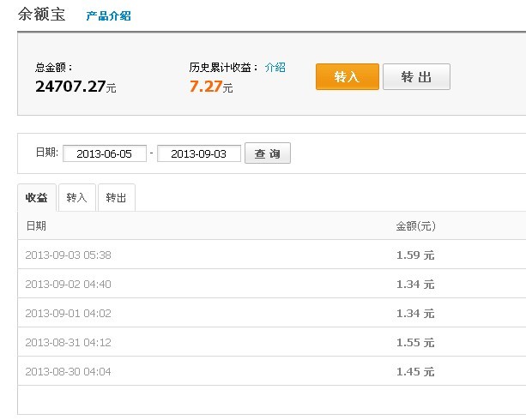Viewport: 526px width, 420px height.
Task: Select the 2013-09-03 05:38 earnings row
Action: click(272, 255)
